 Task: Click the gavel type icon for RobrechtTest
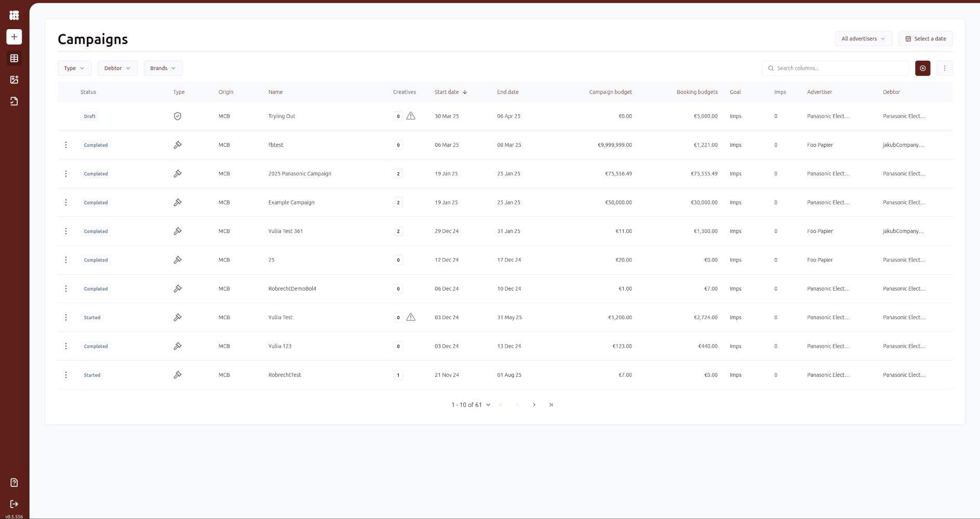(178, 375)
